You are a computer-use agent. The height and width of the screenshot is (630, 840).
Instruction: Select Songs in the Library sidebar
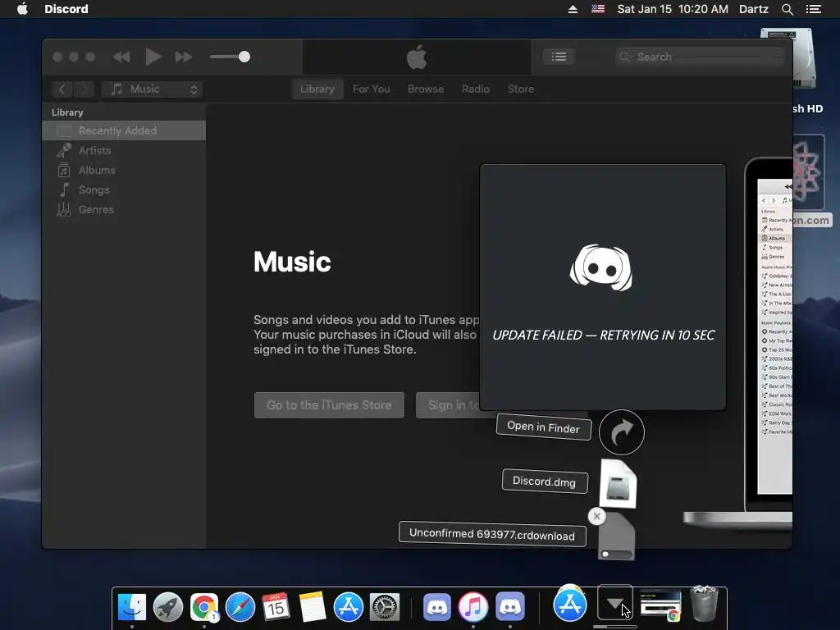[124, 190]
